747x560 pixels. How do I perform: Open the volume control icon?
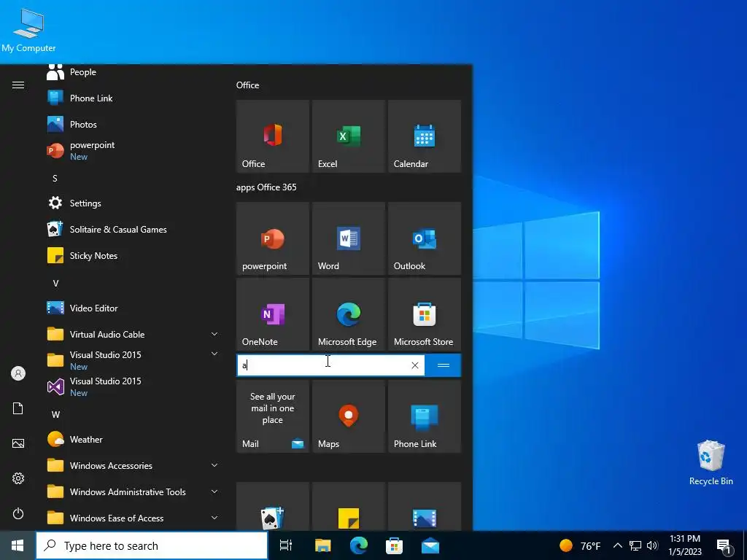(x=653, y=545)
